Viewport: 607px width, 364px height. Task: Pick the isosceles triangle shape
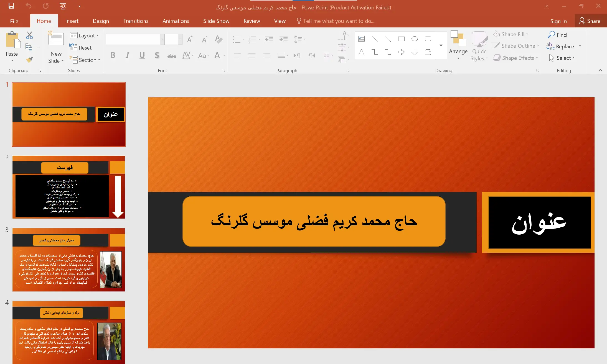tap(361, 52)
